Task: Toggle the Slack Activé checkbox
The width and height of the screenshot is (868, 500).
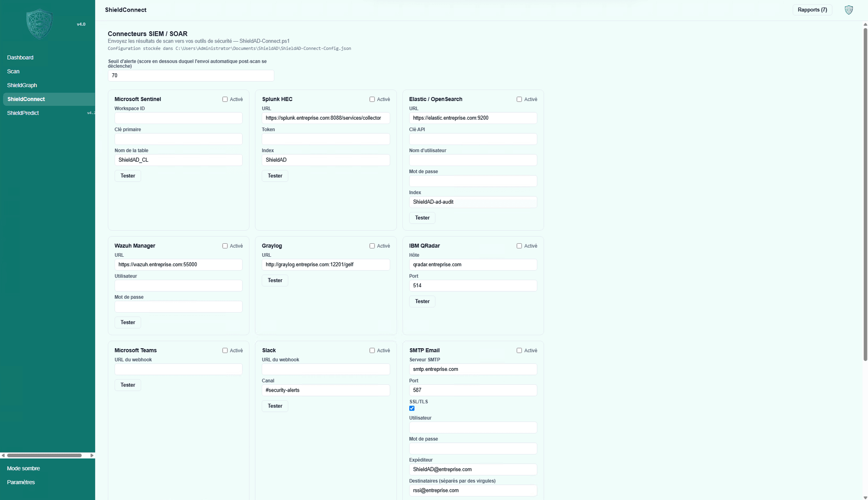Action: [x=372, y=350]
